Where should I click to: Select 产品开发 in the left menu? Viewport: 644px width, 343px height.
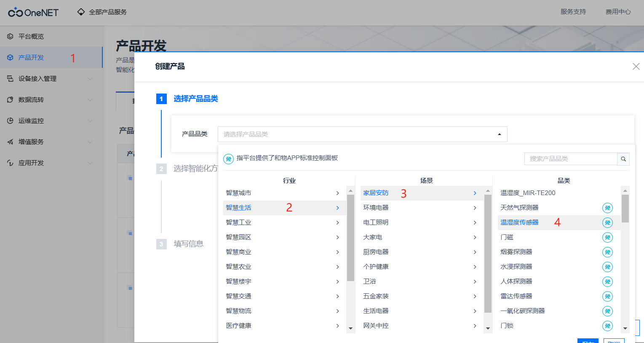pyautogui.click(x=51, y=57)
